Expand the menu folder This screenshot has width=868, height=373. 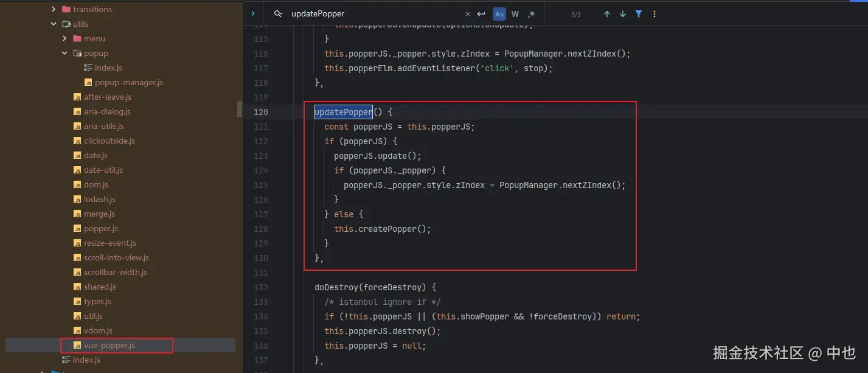pyautogui.click(x=64, y=38)
